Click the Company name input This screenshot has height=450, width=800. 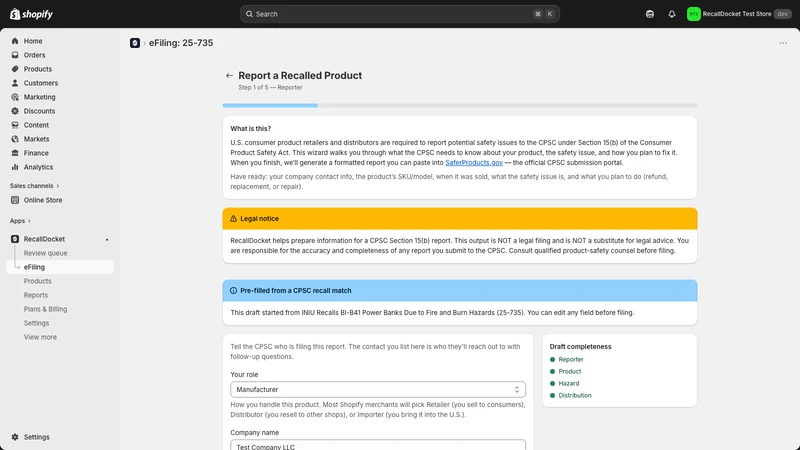click(378, 445)
